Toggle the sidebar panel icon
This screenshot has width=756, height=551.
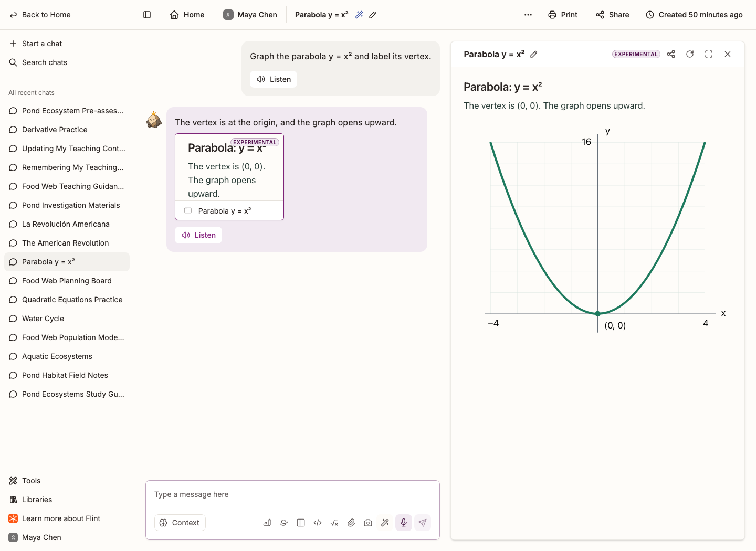click(x=147, y=15)
